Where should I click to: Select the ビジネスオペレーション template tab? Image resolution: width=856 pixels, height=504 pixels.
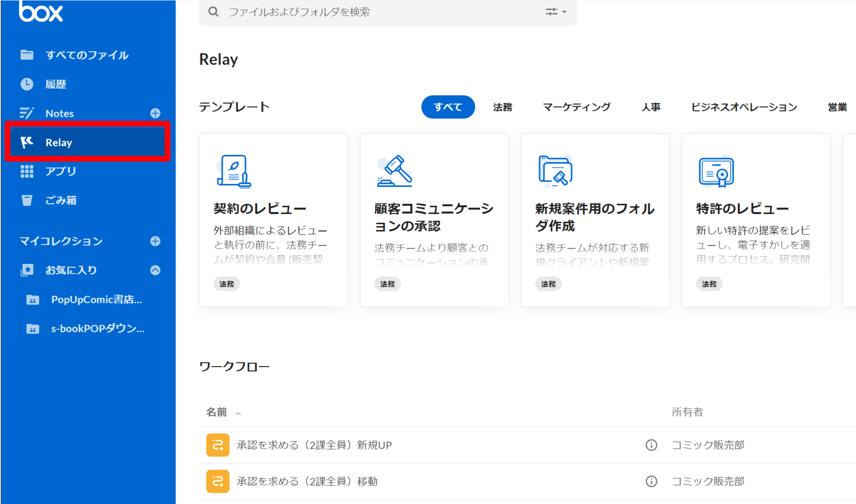744,107
